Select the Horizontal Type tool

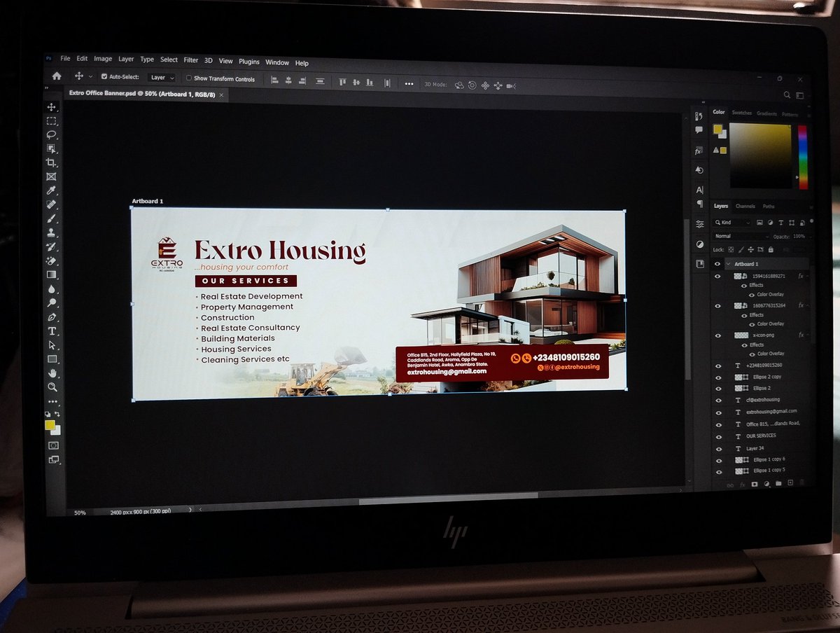[52, 331]
